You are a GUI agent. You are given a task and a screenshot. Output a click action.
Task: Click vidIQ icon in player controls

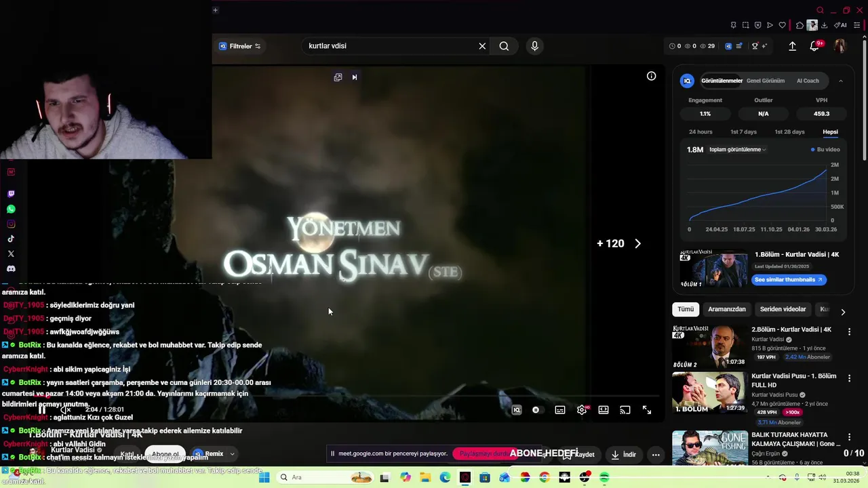517,410
